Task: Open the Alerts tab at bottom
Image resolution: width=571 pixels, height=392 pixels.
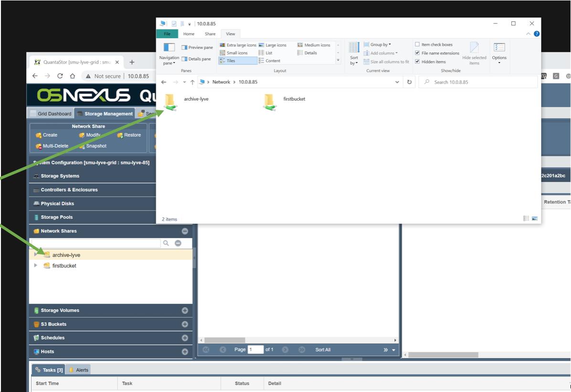Action: 79,370
